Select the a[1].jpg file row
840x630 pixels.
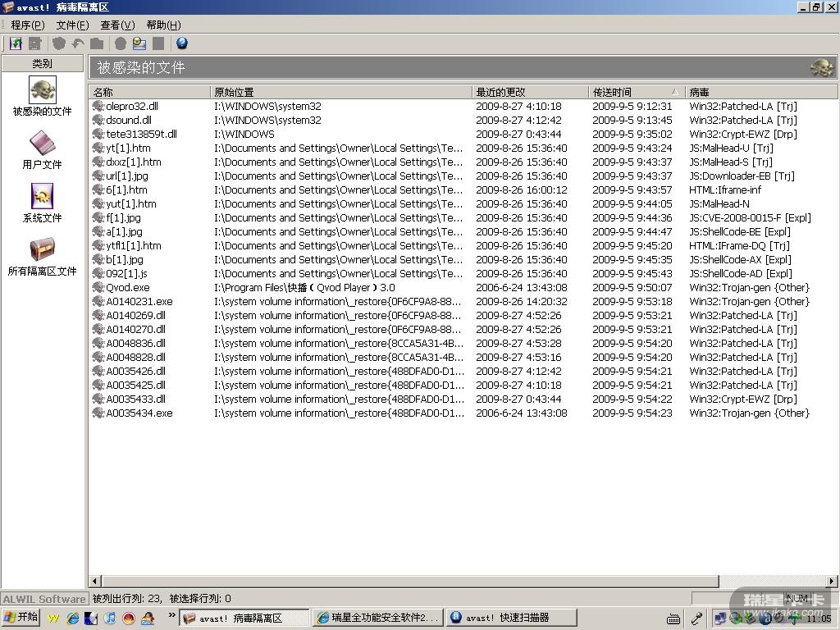click(463, 231)
